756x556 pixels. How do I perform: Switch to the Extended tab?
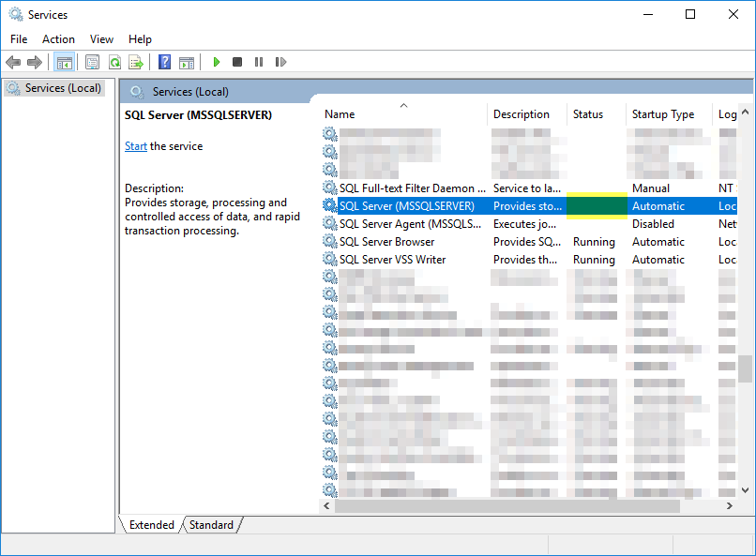[151, 525]
